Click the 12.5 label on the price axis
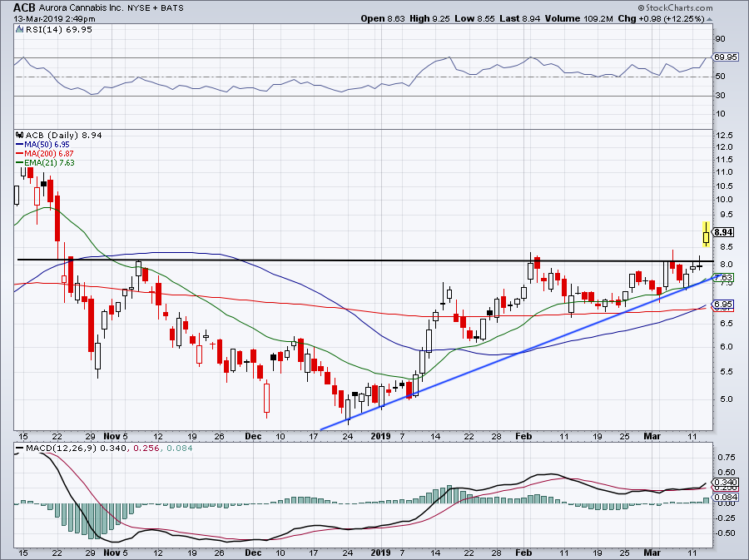This screenshot has width=749, height=560. click(x=724, y=135)
